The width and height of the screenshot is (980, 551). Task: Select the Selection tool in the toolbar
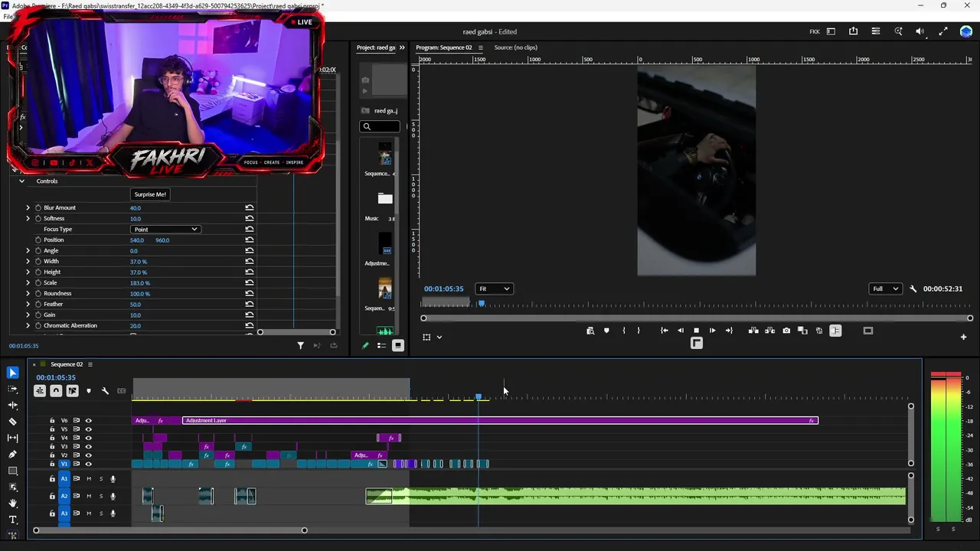[13, 373]
